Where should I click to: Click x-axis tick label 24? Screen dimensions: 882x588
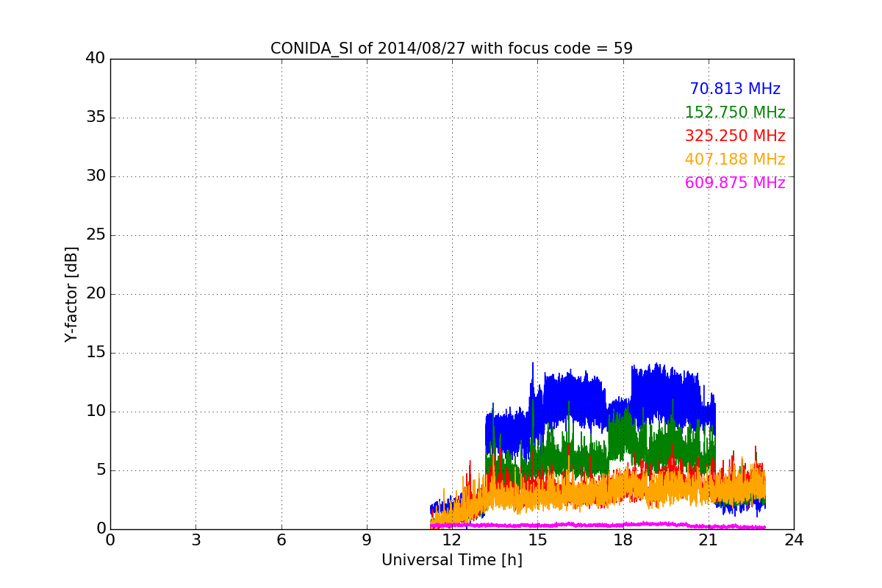(794, 540)
